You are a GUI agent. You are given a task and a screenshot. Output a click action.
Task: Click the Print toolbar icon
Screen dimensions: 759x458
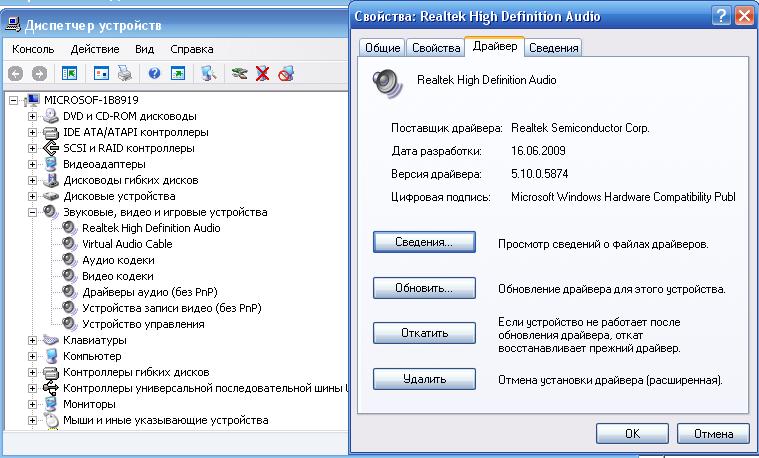point(124,74)
